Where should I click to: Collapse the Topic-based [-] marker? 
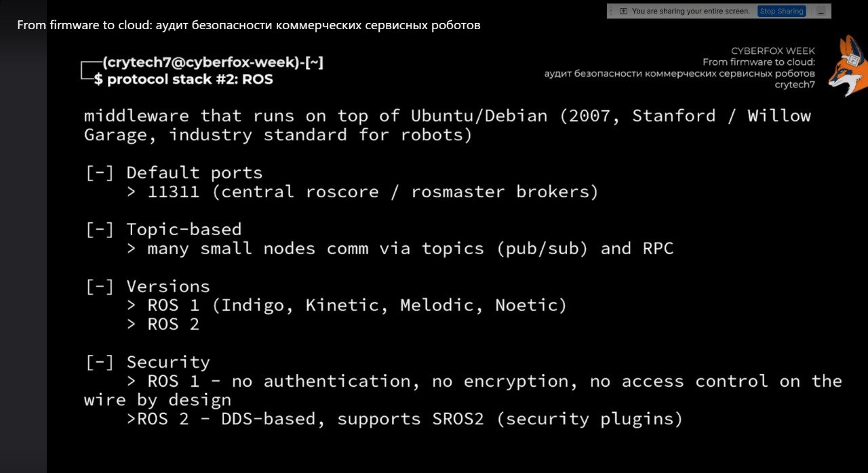click(x=100, y=230)
